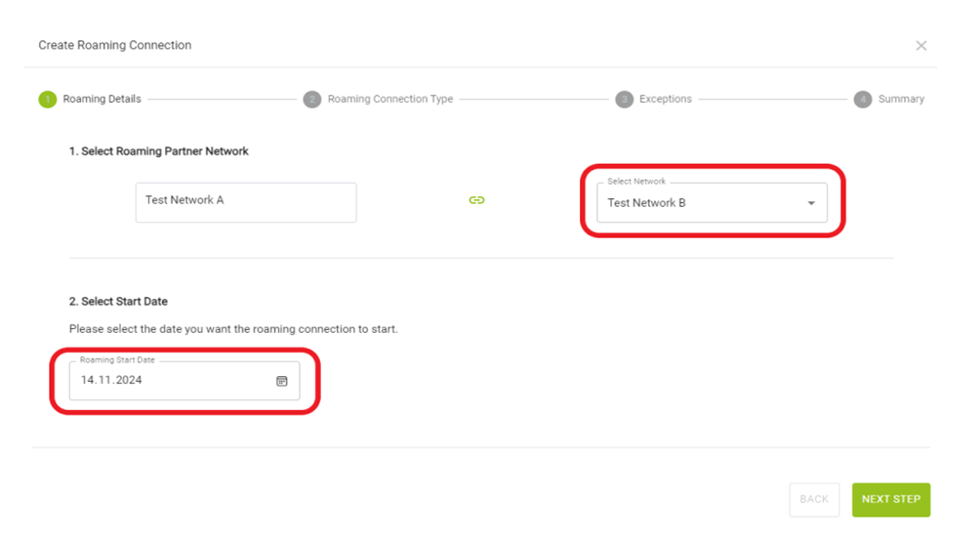Click the BACK button

pyautogui.click(x=814, y=499)
